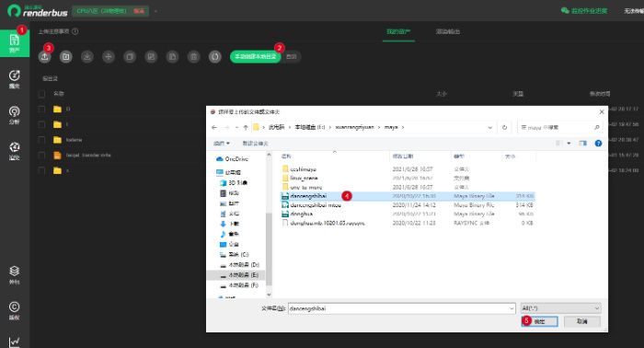Image resolution: width=644 pixels, height=348 pixels.
Task: Open the All(*.*) file type dropdown
Action: pyautogui.click(x=560, y=308)
